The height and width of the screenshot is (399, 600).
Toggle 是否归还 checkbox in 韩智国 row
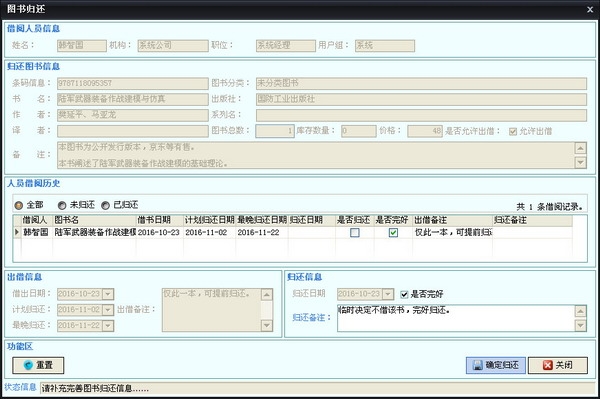[355, 232]
